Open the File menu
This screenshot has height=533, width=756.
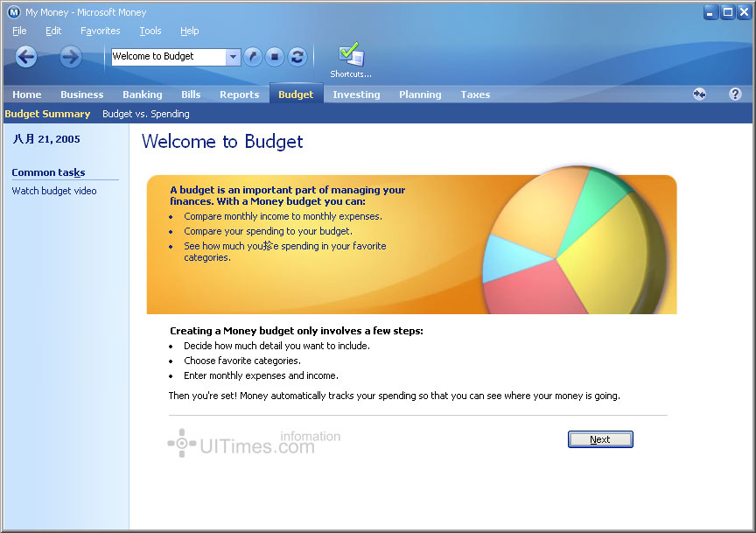(x=19, y=31)
